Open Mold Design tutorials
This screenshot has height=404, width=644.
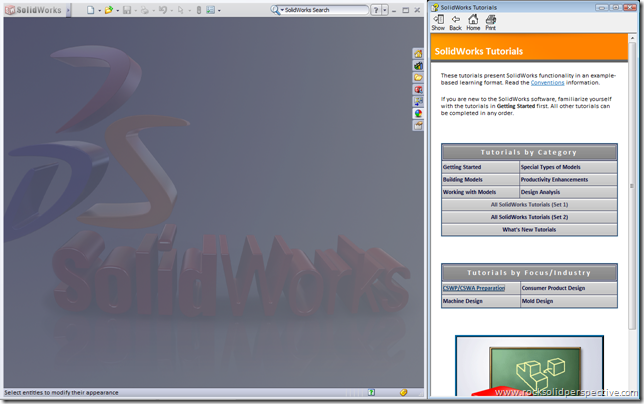(537, 301)
